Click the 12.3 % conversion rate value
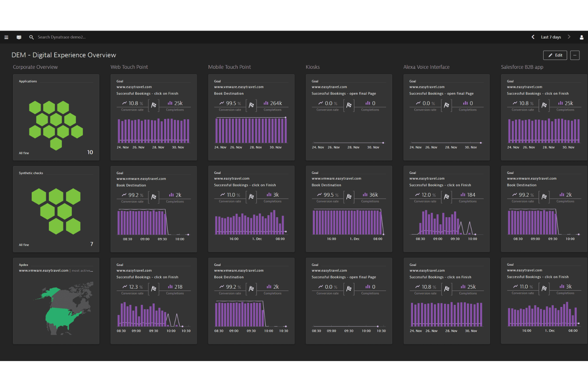This screenshot has height=392, width=588. tap(136, 287)
